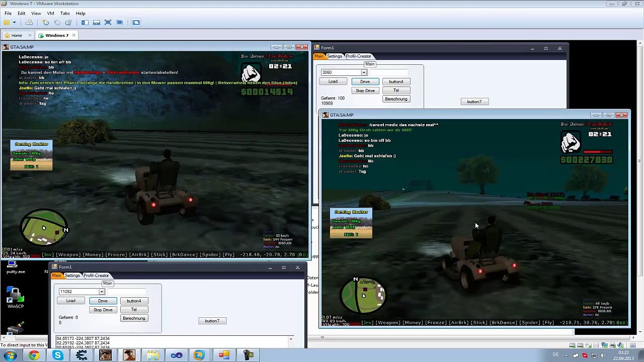644x362 pixels.
Task: Click button7 in lower Form1 window
Action: click(x=212, y=321)
